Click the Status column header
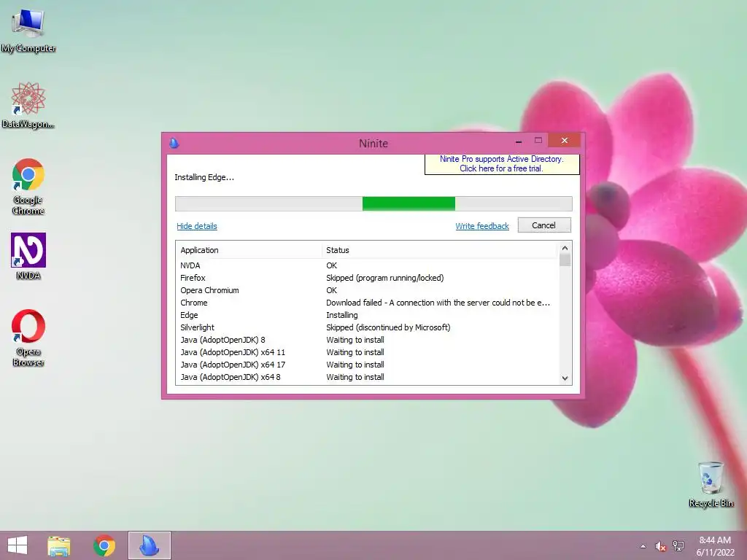The width and height of the screenshot is (747, 560). [439, 250]
